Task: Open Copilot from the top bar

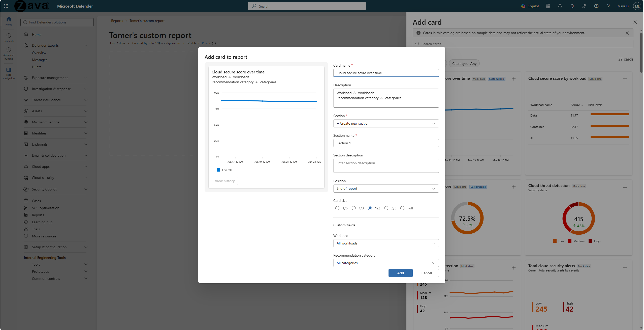Action: [530, 6]
